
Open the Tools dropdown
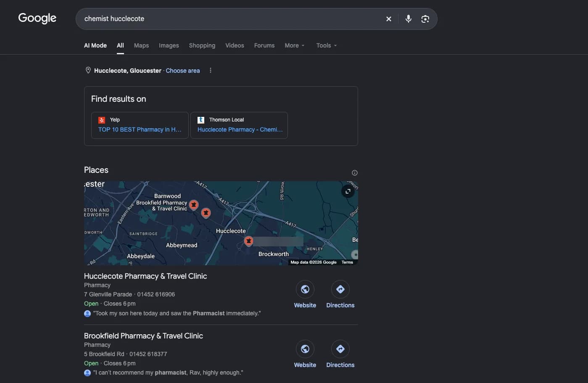[x=327, y=45]
